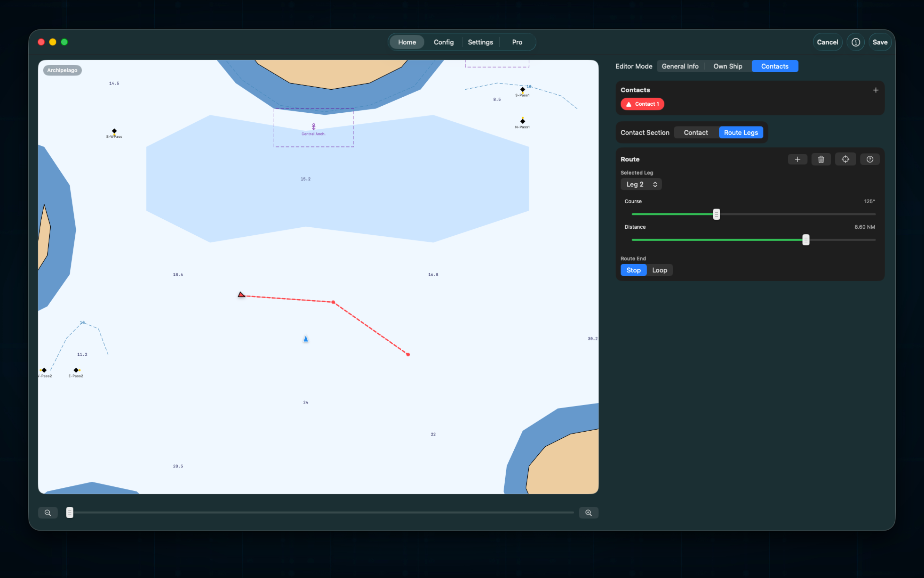Screen dimensions: 924x578
Task: Click the N-Pass1 buoy marker
Action: click(x=522, y=121)
